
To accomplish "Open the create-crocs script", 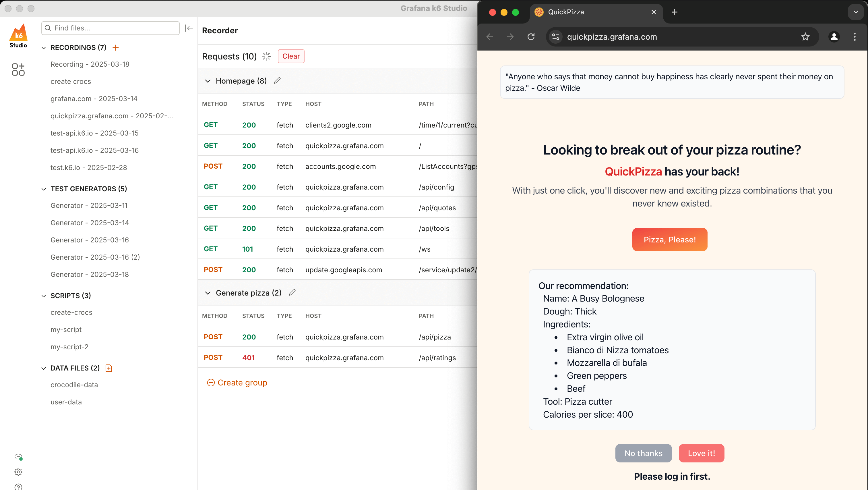I will click(71, 312).
